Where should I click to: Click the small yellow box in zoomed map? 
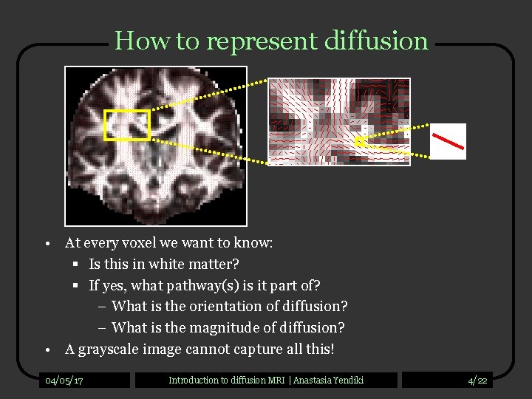click(x=360, y=141)
